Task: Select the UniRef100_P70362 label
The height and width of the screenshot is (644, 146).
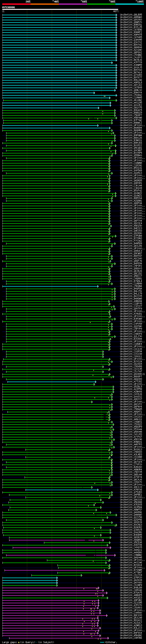Action: pos(131,241)
